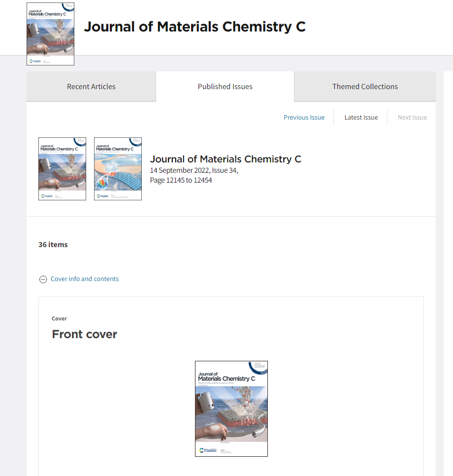The height and width of the screenshot is (476, 453).
Task: Click the 14 September 2022, Issue 34 text
Action: coord(194,170)
